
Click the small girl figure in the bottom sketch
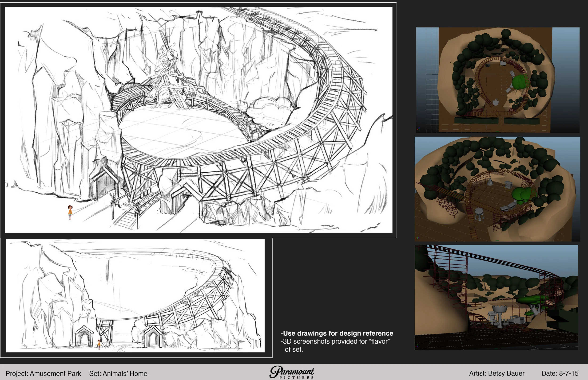[99, 344]
